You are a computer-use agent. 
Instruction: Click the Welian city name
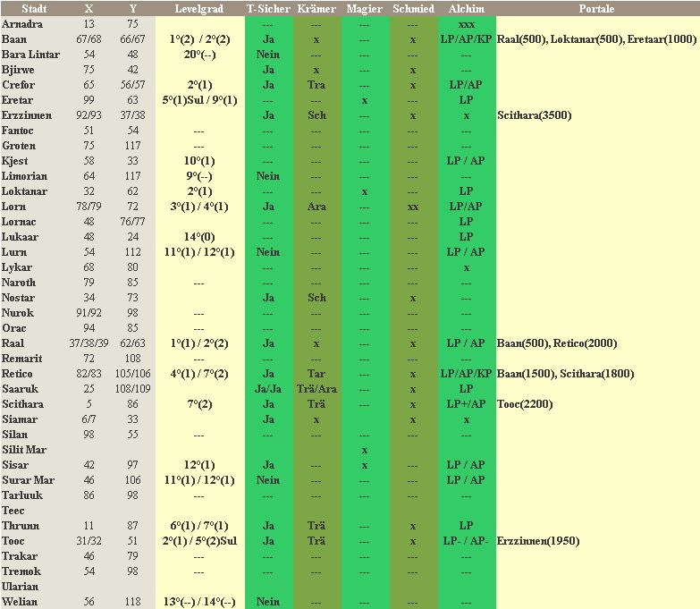click(19, 602)
